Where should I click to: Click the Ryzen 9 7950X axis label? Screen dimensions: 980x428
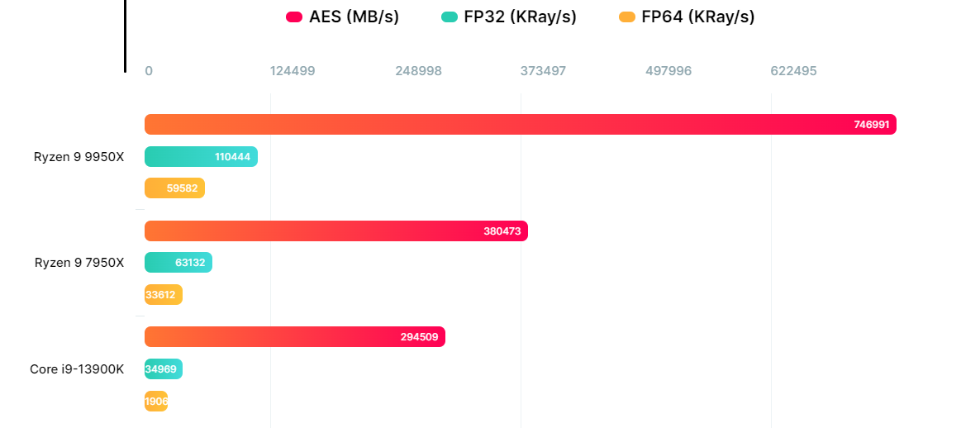pos(78,263)
